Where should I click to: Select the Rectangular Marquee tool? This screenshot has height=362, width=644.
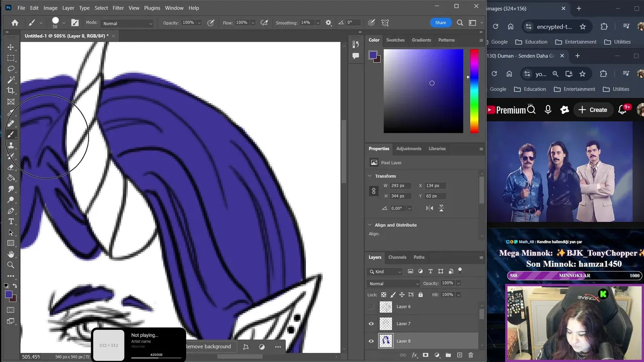click(x=11, y=58)
